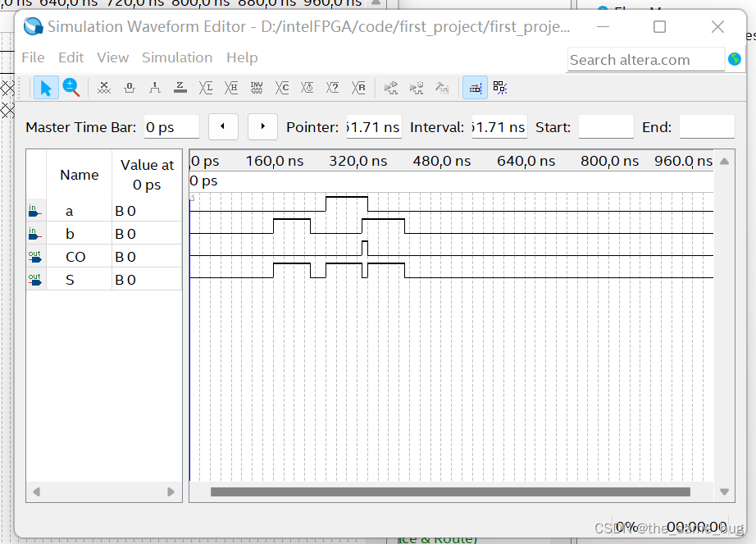Click the globe web search icon
Viewport: 756px width, 544px height.
[x=735, y=59]
